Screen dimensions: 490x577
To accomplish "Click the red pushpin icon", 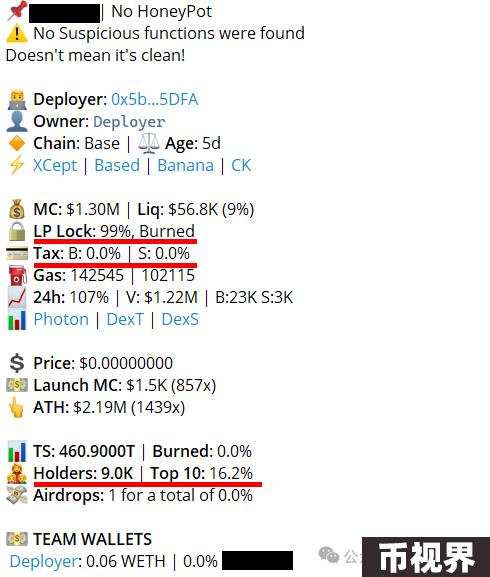I will [17, 10].
